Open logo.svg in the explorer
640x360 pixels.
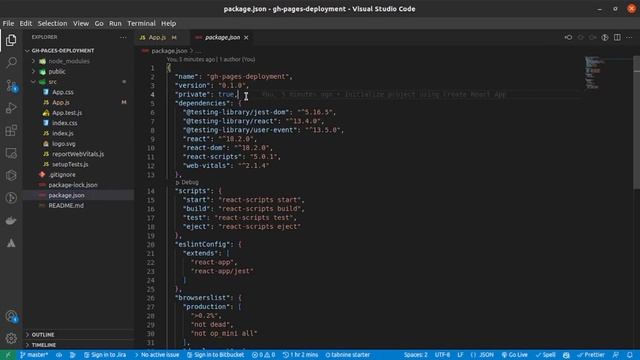click(64, 144)
